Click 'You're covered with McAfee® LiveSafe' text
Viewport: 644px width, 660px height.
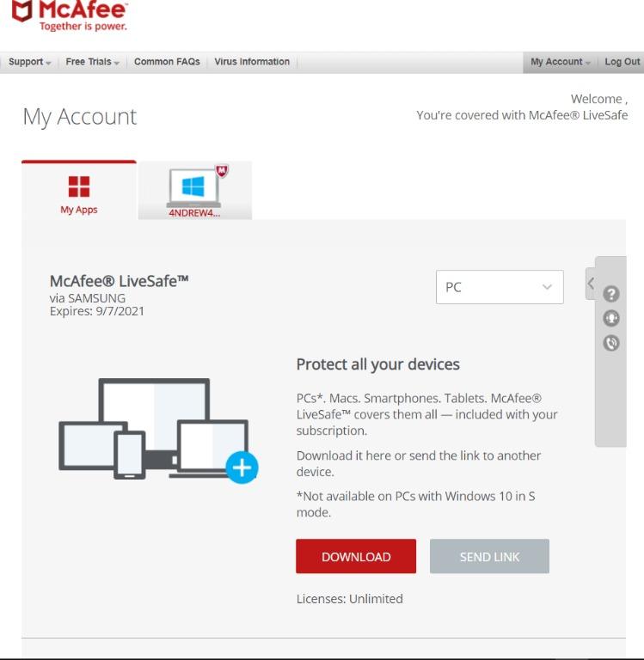click(x=522, y=115)
